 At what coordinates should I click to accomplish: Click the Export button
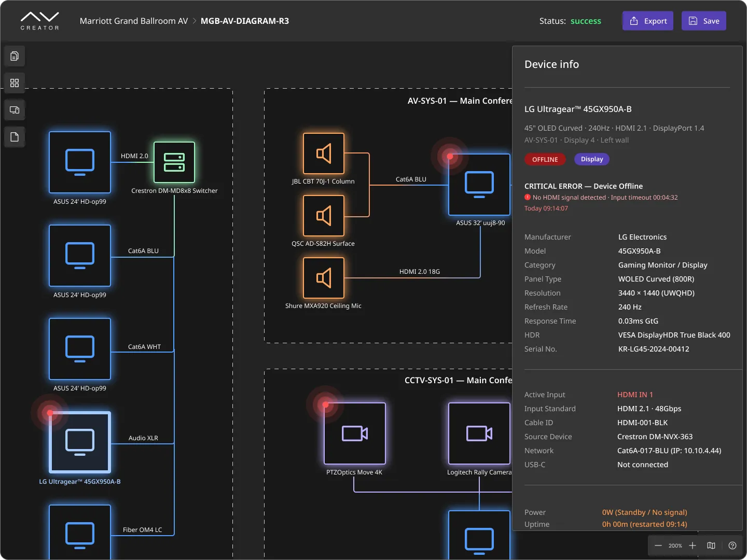click(x=648, y=21)
